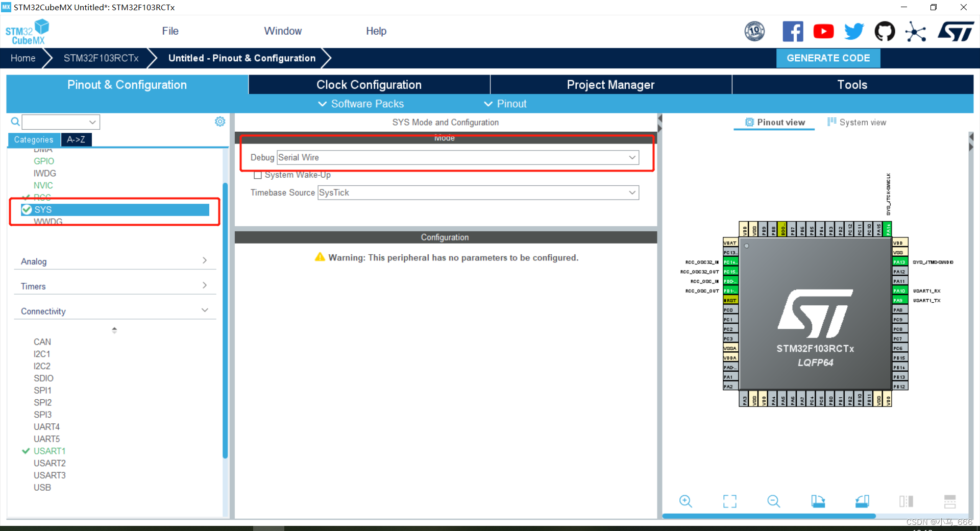Select SYS peripheral
This screenshot has height=531, width=980.
click(x=115, y=210)
